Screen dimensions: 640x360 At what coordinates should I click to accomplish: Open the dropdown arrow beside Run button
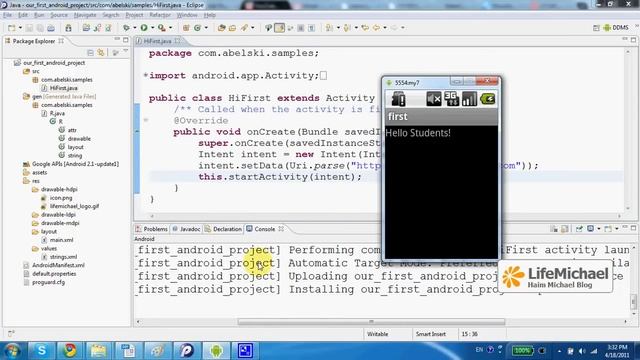pyautogui.click(x=152, y=28)
